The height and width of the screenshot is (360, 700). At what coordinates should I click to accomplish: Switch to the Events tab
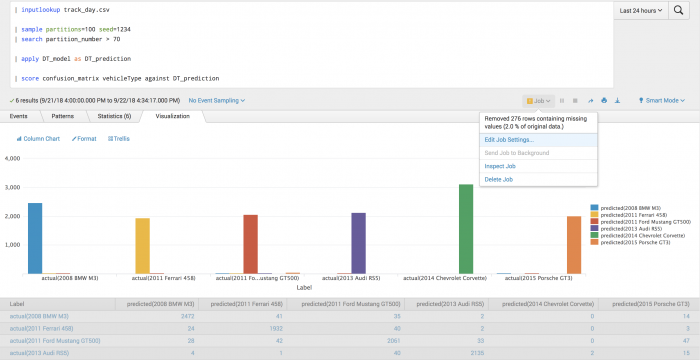(18, 116)
